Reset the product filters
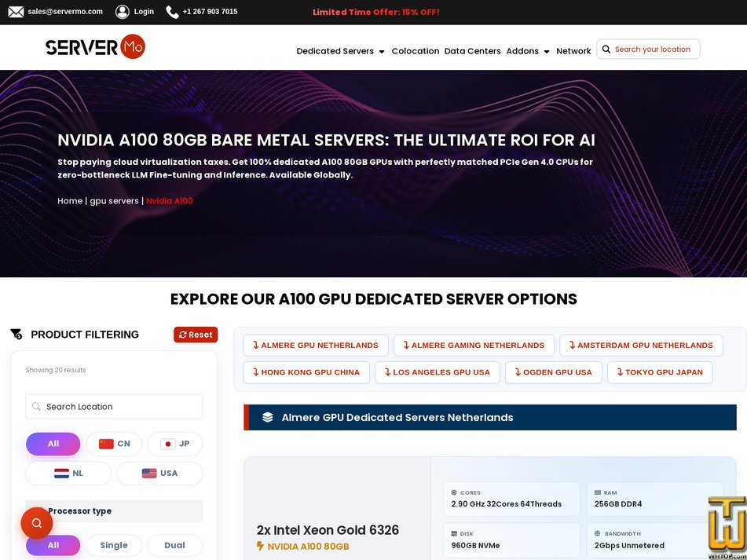The image size is (747, 560). pyautogui.click(x=196, y=335)
